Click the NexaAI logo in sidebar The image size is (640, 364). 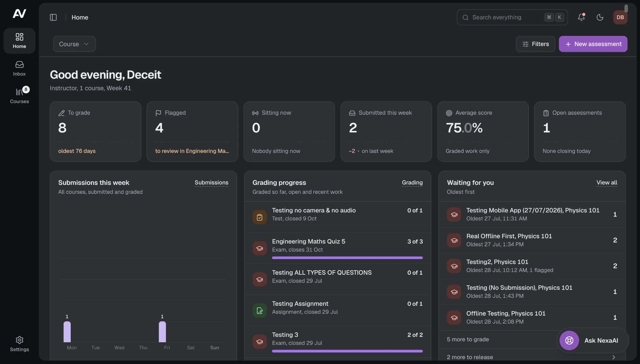tap(19, 13)
